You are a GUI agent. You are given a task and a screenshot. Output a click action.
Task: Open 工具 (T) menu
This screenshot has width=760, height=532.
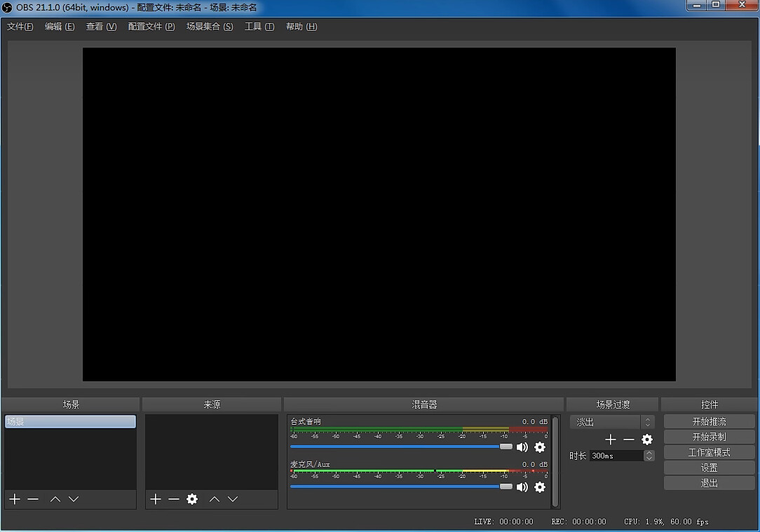coord(259,27)
